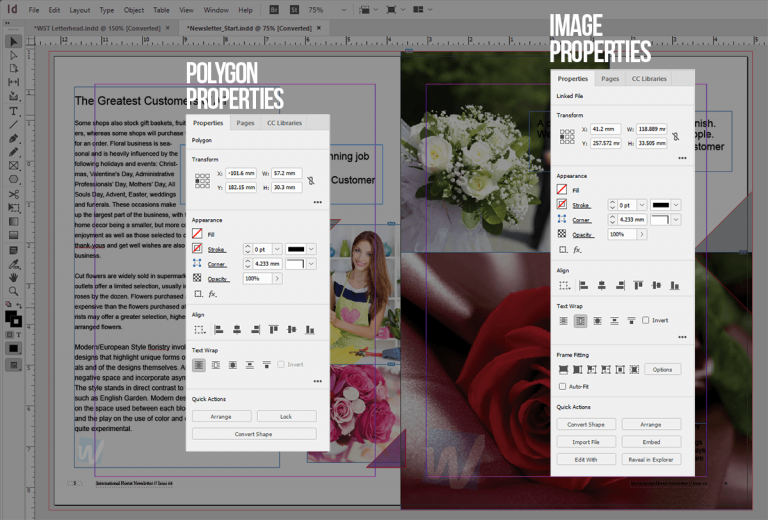Image resolution: width=768 pixels, height=520 pixels.
Task: Open CC Libraries tab in Image panel
Action: [x=649, y=79]
